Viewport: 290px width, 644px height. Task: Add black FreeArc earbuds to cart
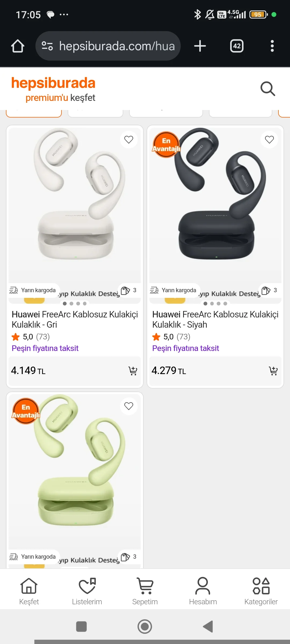tap(273, 371)
